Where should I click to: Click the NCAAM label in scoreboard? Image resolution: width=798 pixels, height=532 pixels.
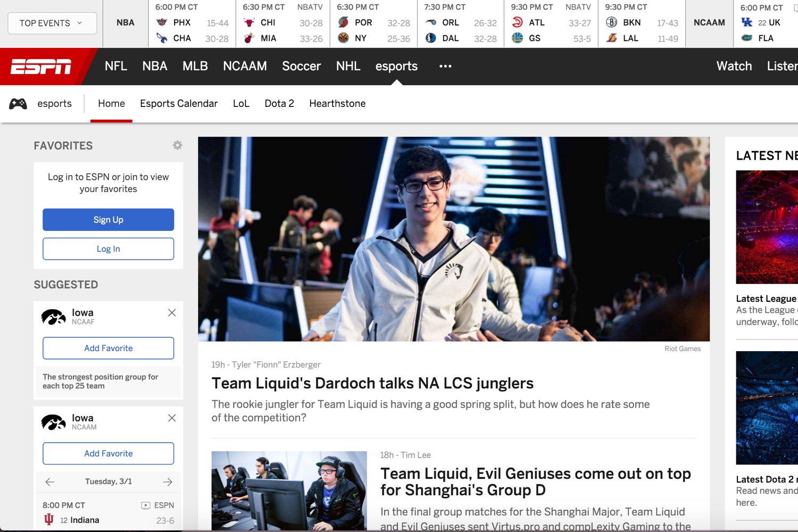tap(709, 23)
